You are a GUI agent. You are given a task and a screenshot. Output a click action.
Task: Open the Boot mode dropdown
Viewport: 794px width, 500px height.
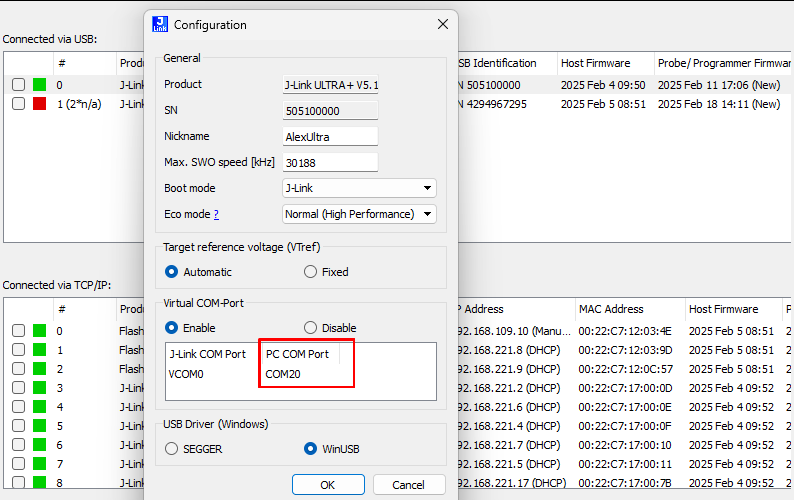click(359, 188)
